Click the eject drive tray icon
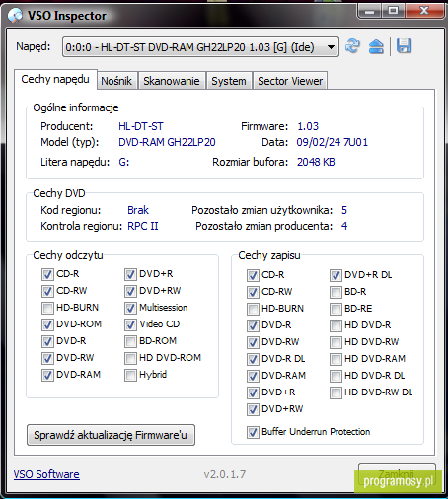This screenshot has height=499, width=448. pyautogui.click(x=376, y=46)
